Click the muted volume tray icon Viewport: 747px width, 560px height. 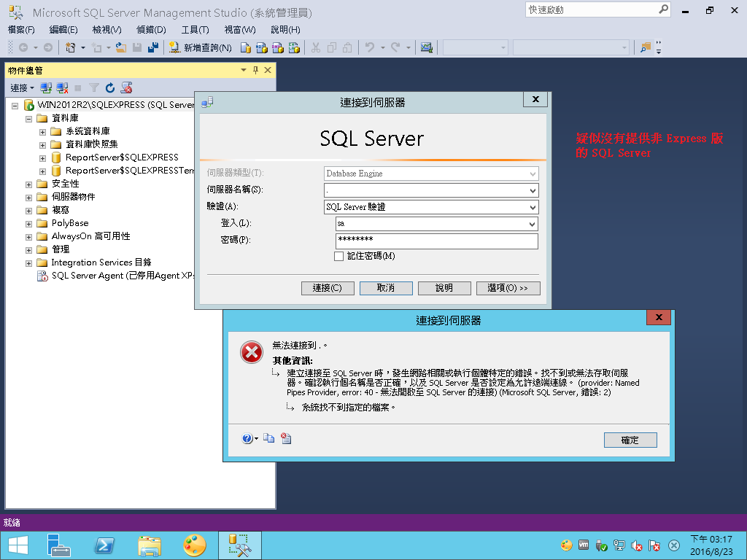(636, 545)
